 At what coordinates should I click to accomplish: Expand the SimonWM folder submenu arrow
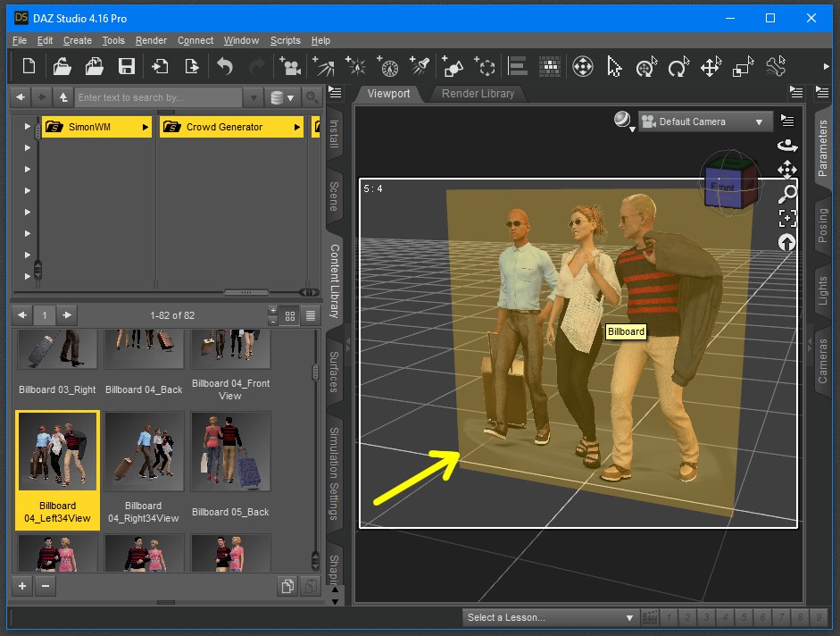point(146,127)
